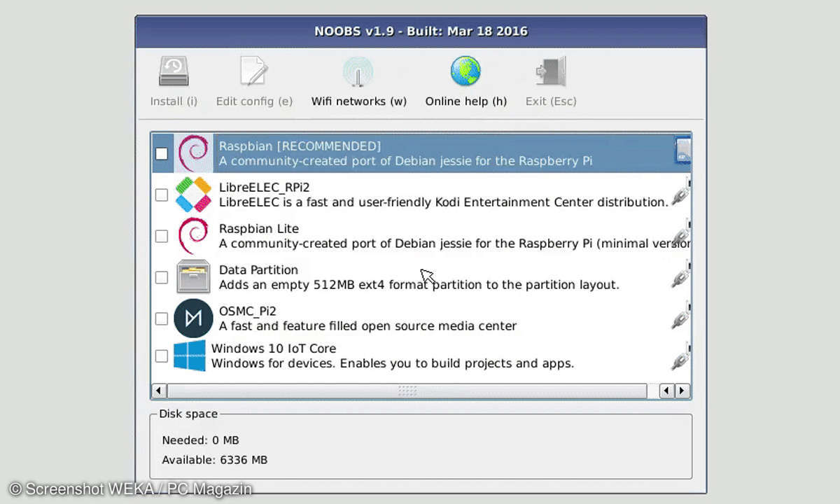Select the 'Raspbian Lite' title text
The image size is (840, 504).
tap(259, 229)
